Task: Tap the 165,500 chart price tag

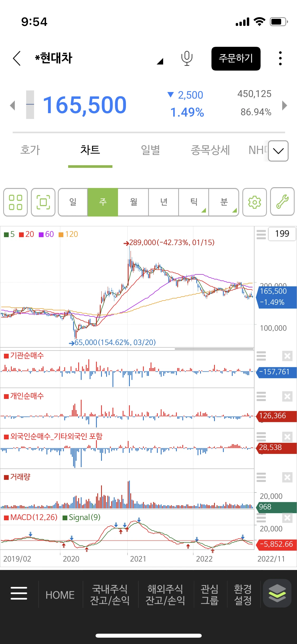Action: (276, 297)
